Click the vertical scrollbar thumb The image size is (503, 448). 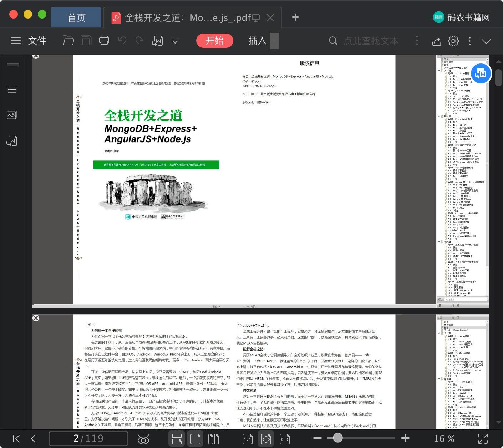(499, 78)
